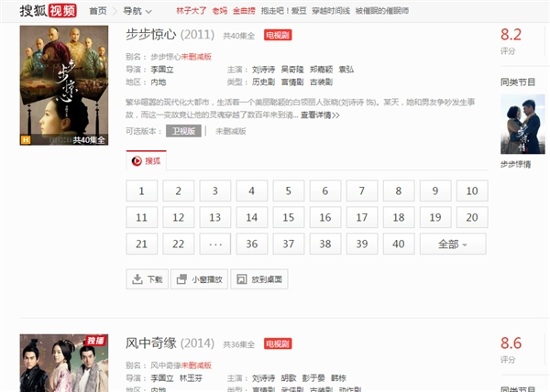Play episode 7 of 步步惊心
This screenshot has width=550, height=392.
click(x=362, y=191)
